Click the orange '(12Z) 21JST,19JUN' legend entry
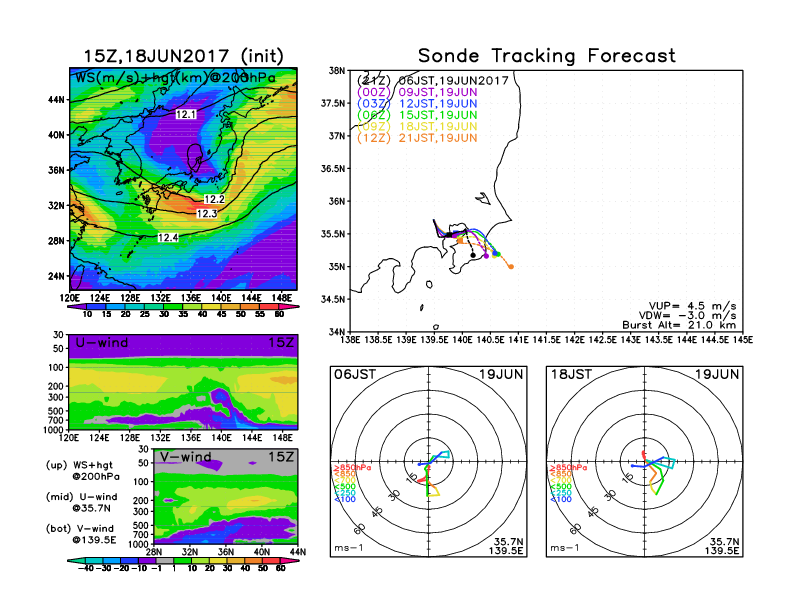792x612 pixels. click(417, 138)
